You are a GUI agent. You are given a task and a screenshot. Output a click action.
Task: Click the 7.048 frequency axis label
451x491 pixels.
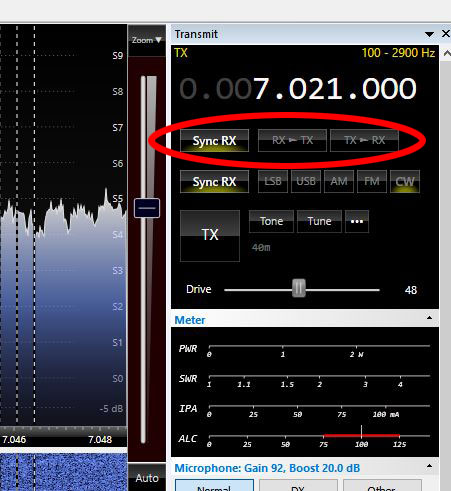coord(100,439)
